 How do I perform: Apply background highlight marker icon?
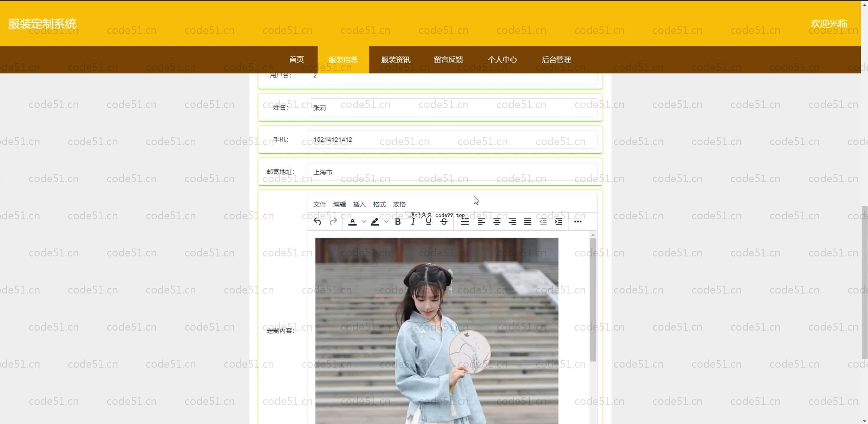[x=375, y=222]
